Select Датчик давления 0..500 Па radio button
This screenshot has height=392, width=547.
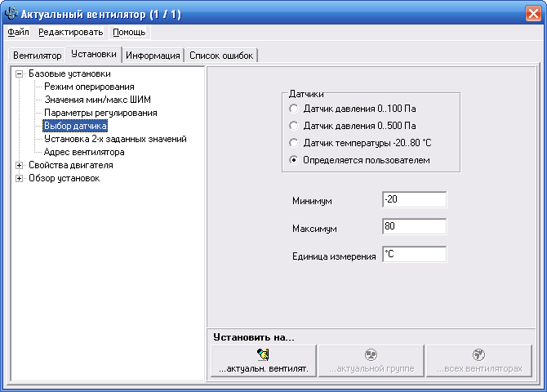click(x=294, y=126)
